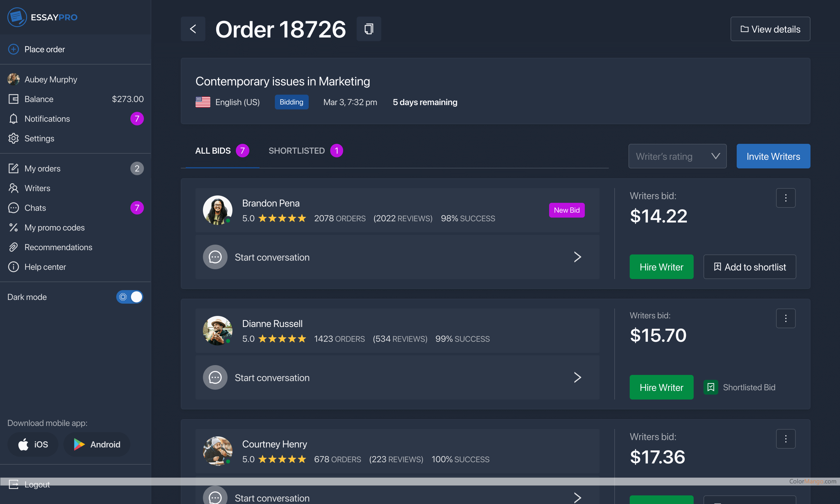Click back navigation arrow icon
The width and height of the screenshot is (840, 504).
click(192, 29)
